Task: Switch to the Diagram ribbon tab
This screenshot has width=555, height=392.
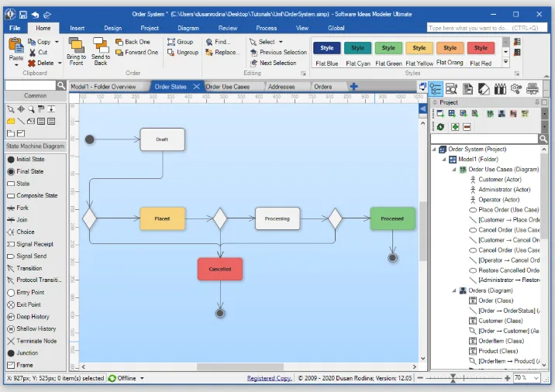Action: [x=188, y=28]
